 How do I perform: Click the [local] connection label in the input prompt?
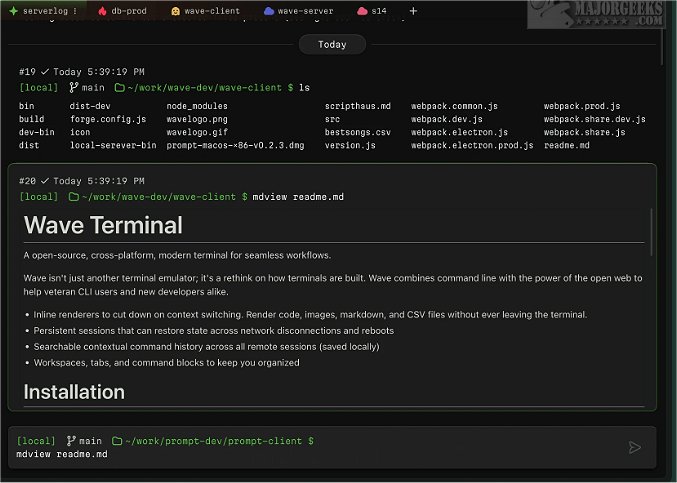tap(36, 441)
